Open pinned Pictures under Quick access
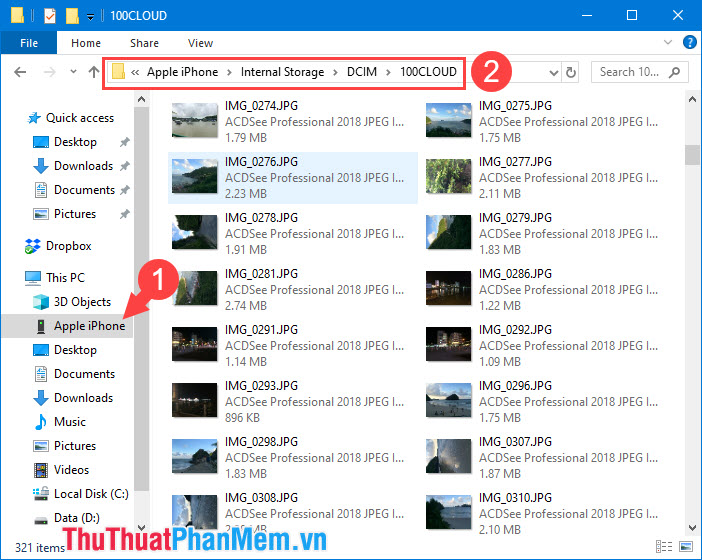 click(x=75, y=214)
